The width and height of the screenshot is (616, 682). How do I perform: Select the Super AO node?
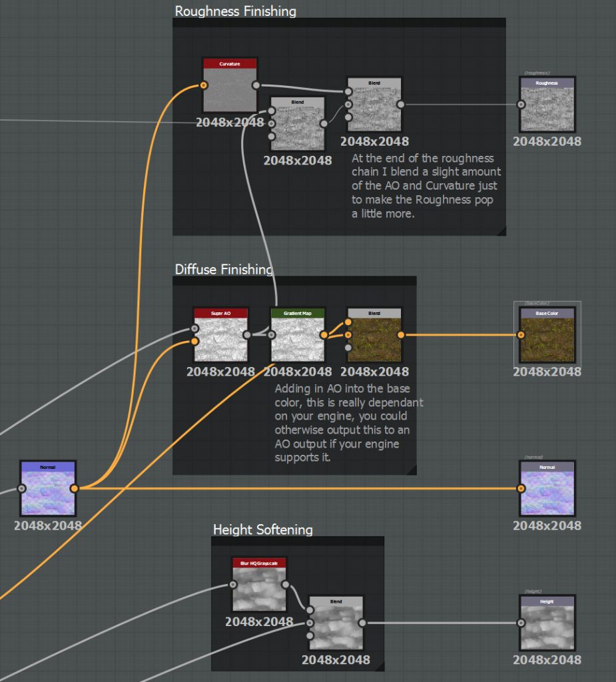(220, 336)
